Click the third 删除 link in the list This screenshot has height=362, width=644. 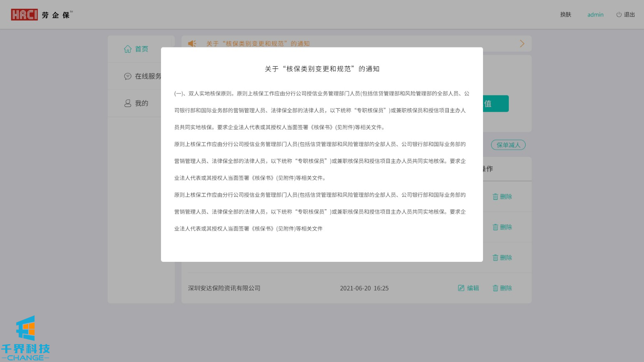502,258
